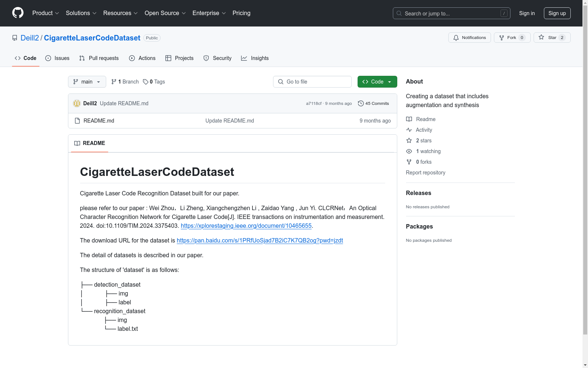588x368 pixels.
Task: Click the Deill2 avatar in commit row
Action: tap(77, 103)
